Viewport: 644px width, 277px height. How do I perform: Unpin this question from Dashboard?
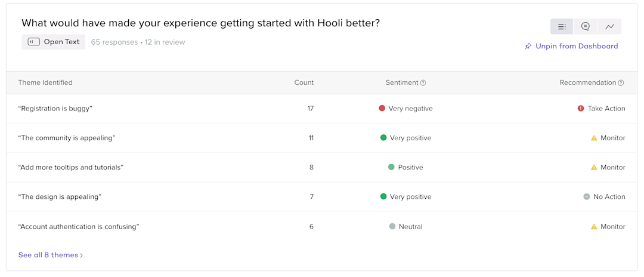577,47
